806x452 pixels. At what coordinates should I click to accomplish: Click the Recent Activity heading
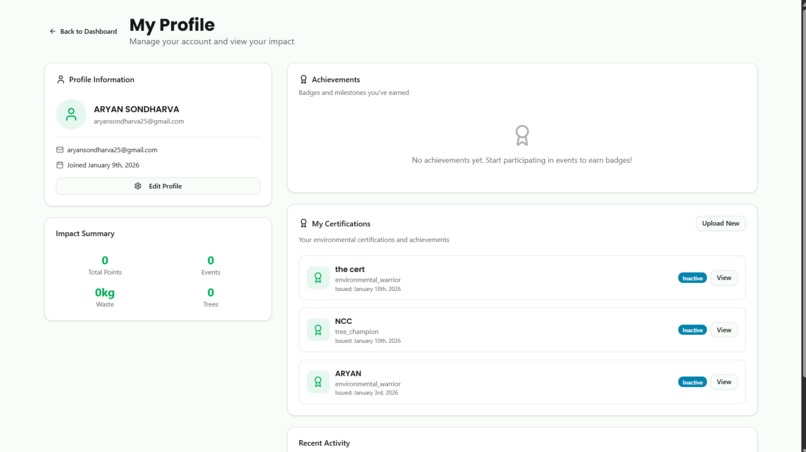point(324,443)
